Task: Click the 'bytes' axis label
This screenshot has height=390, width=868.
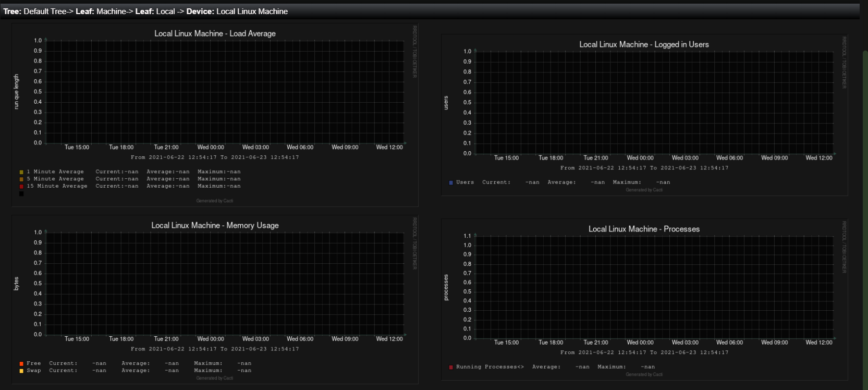Action: click(x=16, y=284)
